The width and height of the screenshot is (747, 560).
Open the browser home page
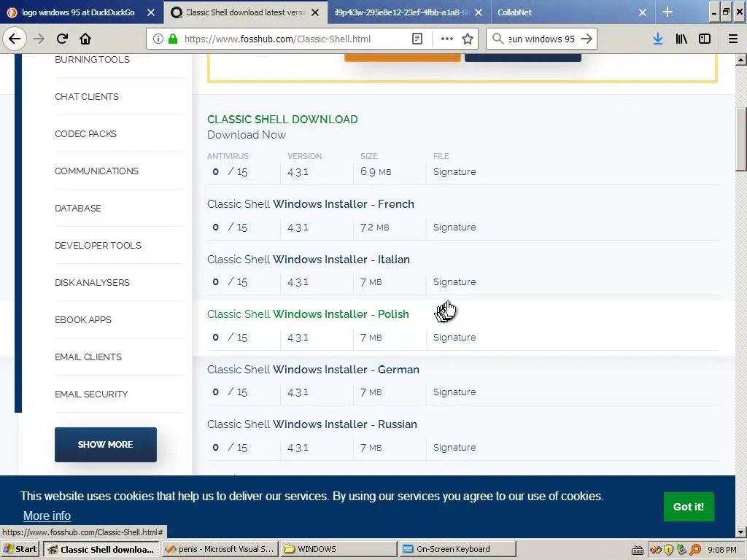tap(85, 39)
